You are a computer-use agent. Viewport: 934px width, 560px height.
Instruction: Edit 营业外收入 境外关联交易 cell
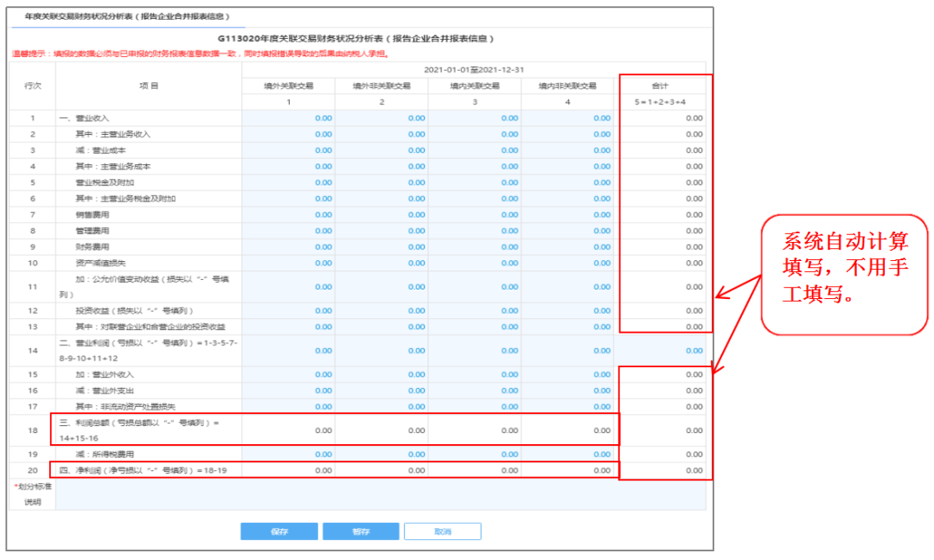(x=288, y=374)
